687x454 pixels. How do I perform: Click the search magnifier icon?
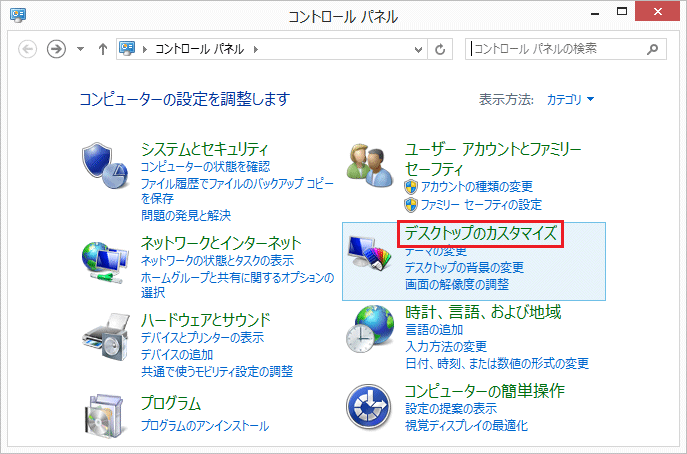pyautogui.click(x=652, y=49)
